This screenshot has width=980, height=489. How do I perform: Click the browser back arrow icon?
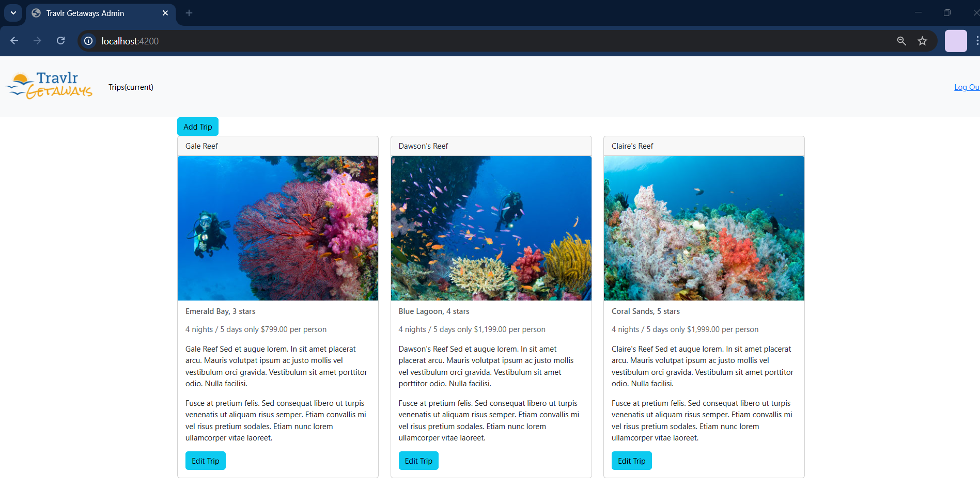[x=14, y=41]
